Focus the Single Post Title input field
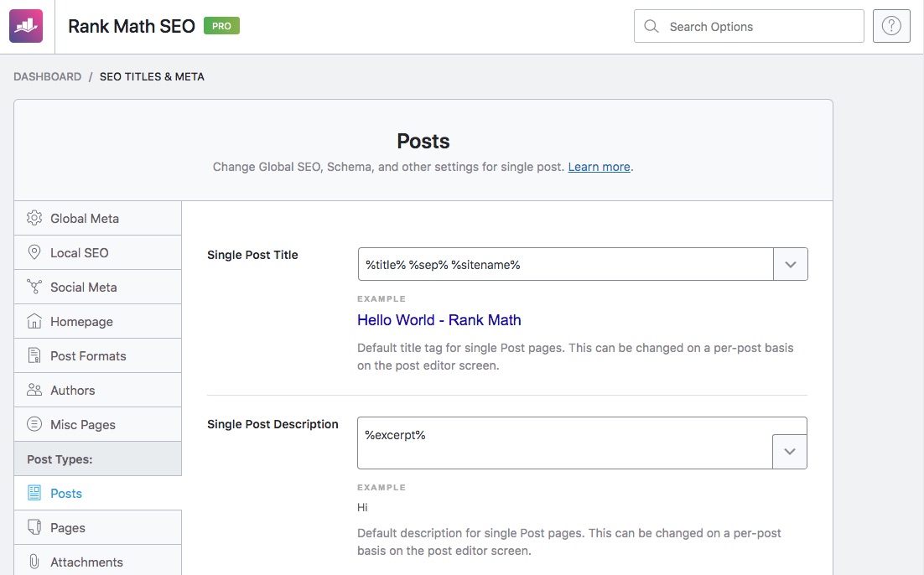Screen dimensions: 924x575 (565, 264)
